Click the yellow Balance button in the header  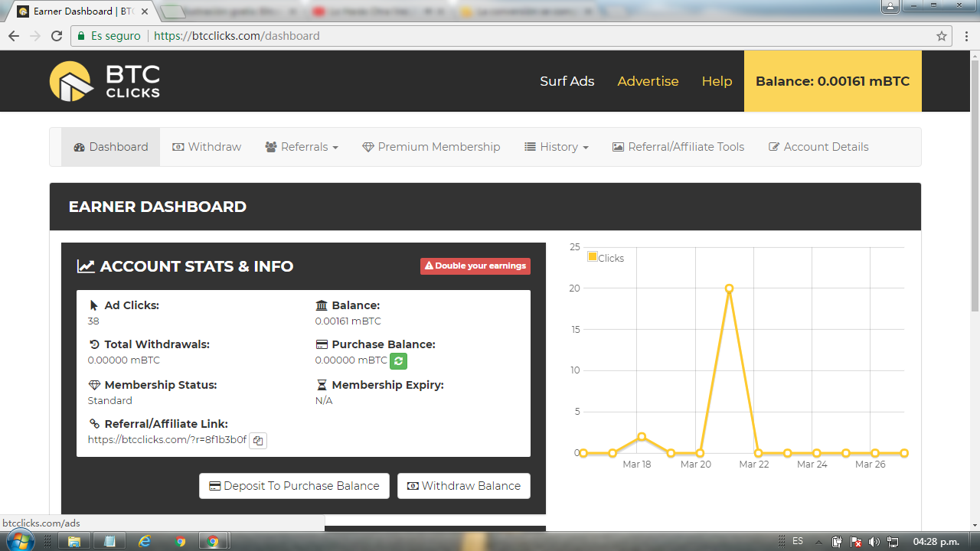pyautogui.click(x=833, y=81)
